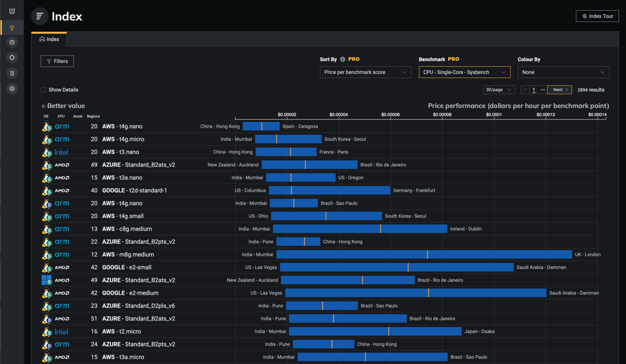Click the AMD logo for GOOGLE e2-small
This screenshot has width=626, height=364.
tap(62, 267)
